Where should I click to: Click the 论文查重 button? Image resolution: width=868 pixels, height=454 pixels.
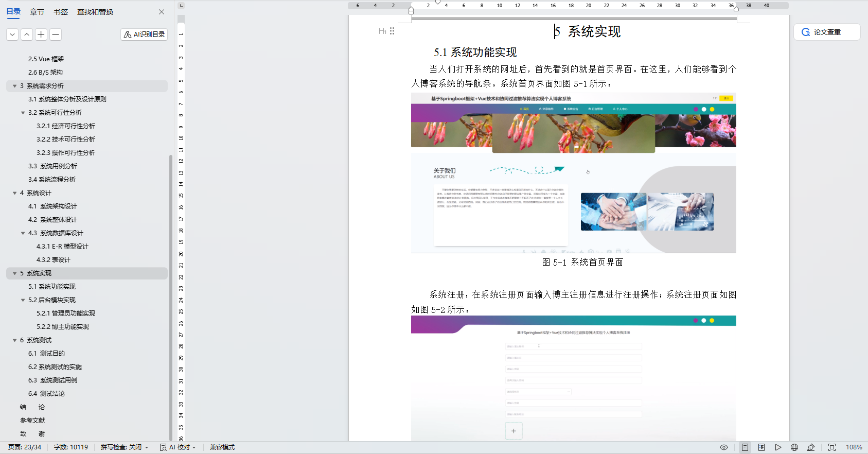point(827,32)
